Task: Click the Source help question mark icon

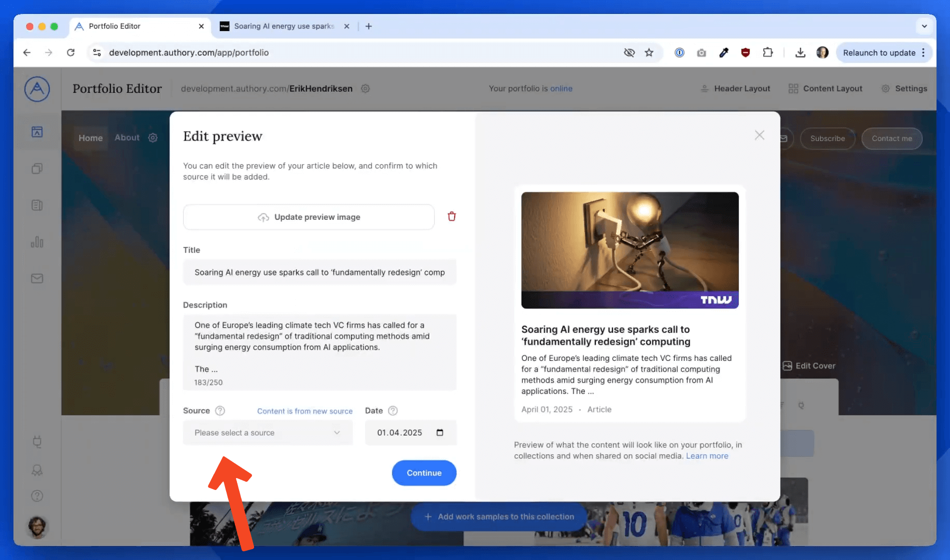Action: [x=220, y=411]
